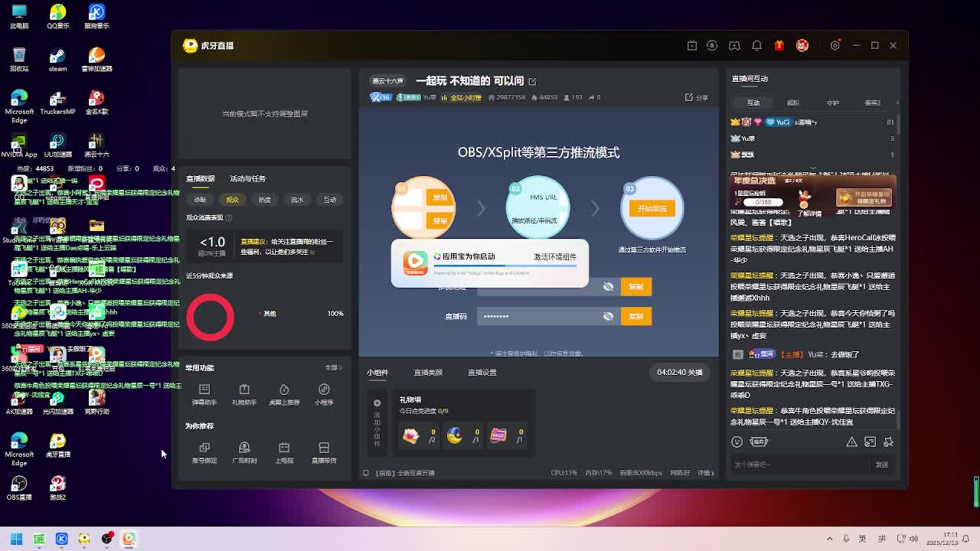This screenshot has width=980, height=551.
Task: Click the emoji smiley icon in chat
Action: 737,442
